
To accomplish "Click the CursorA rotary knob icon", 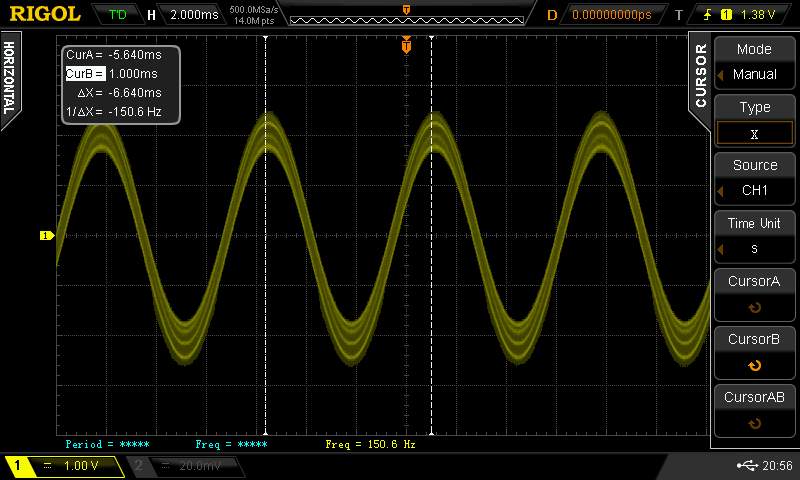I will (754, 308).
